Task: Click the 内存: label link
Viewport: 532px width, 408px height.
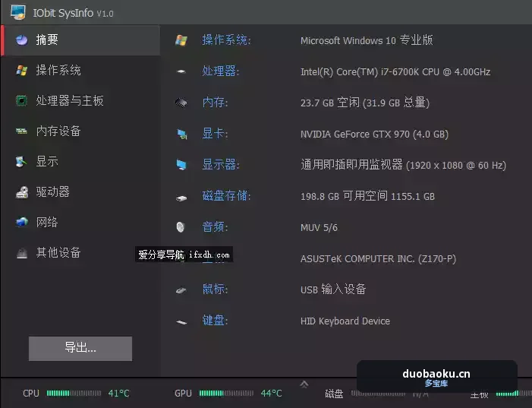Action: tap(215, 103)
